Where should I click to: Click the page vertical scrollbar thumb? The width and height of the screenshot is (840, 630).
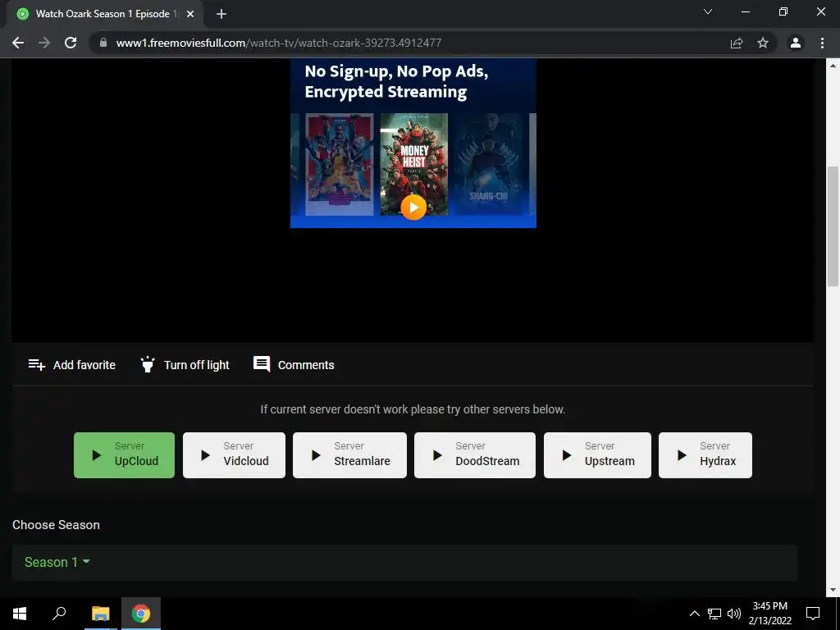tap(833, 226)
